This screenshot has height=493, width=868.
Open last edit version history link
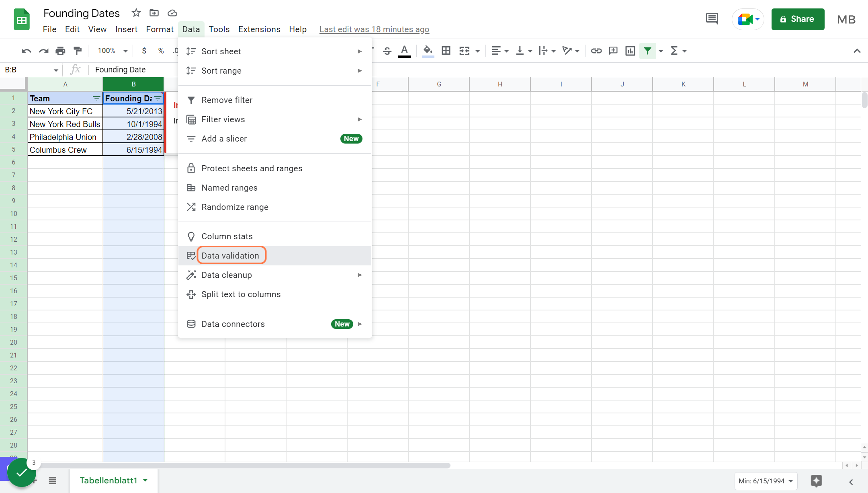(374, 29)
